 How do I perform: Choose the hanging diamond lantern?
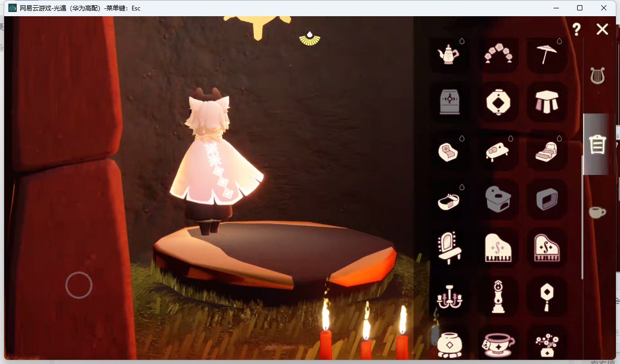(547, 297)
